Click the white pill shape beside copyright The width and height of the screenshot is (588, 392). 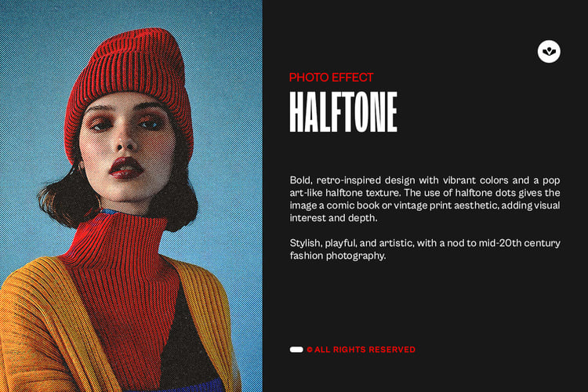pyautogui.click(x=296, y=350)
